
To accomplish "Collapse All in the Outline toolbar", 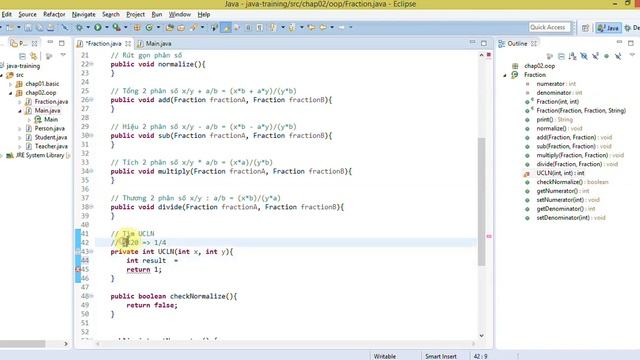I will (x=561, y=56).
